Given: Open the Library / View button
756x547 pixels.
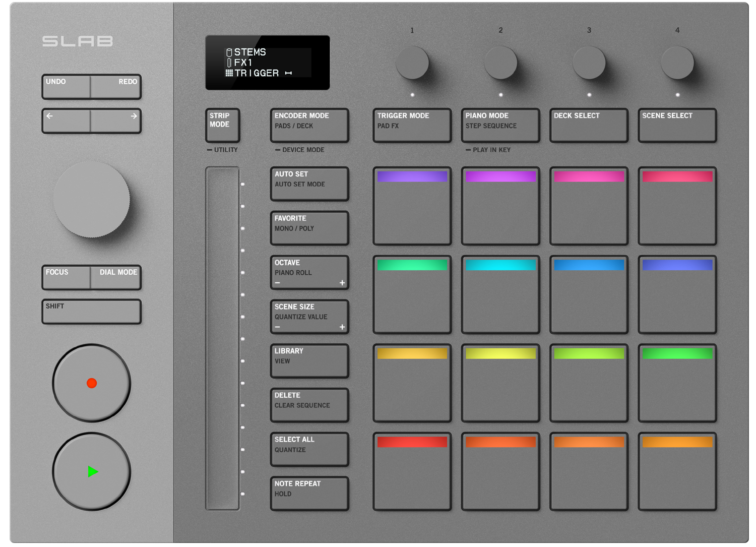Looking at the screenshot, I should (309, 361).
